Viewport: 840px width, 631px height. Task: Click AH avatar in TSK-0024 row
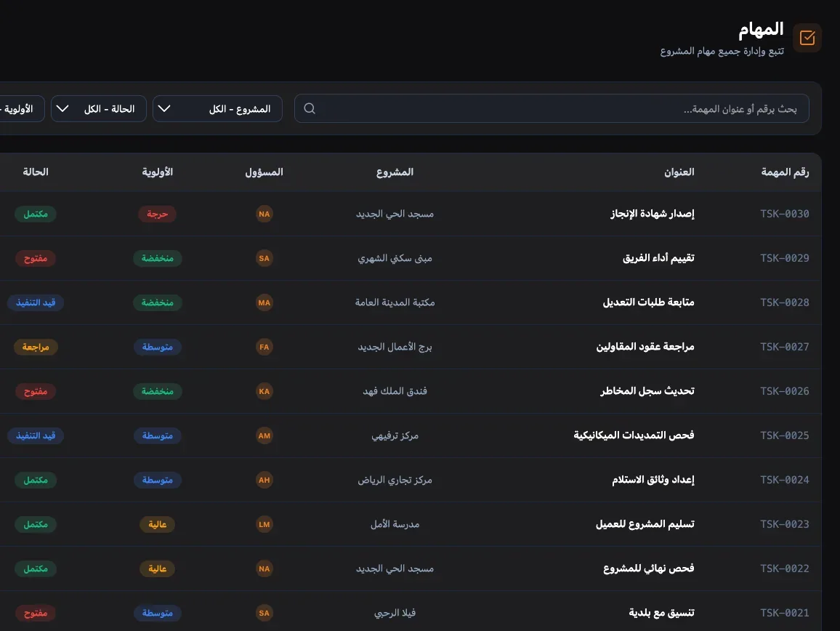(264, 480)
